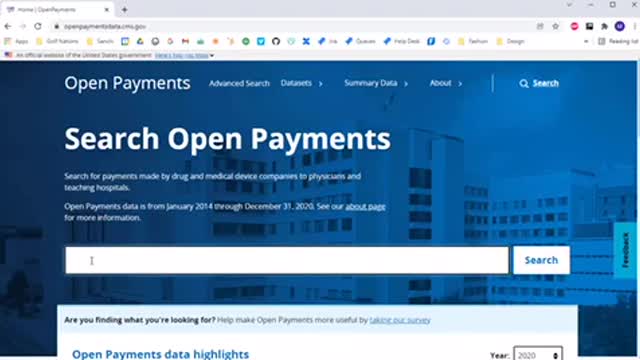
Task: Open Advanced Search in the navigation
Action: (x=239, y=83)
